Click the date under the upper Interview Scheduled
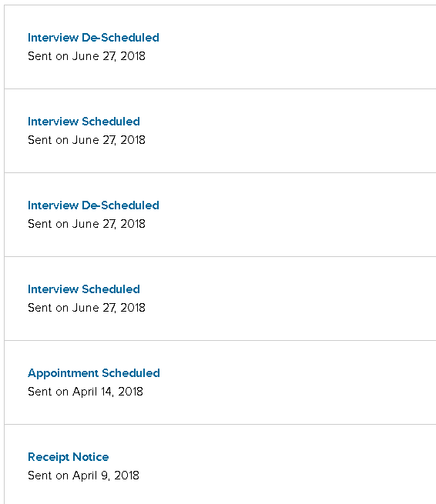 (x=86, y=140)
